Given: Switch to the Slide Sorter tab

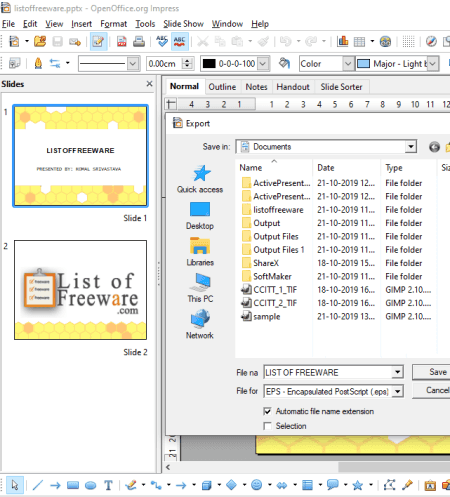Looking at the screenshot, I should [341, 87].
